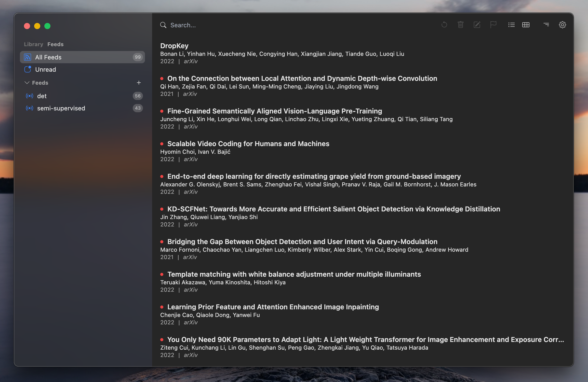Open the semi-supervised feed
The height and width of the screenshot is (382, 588).
pyautogui.click(x=61, y=108)
